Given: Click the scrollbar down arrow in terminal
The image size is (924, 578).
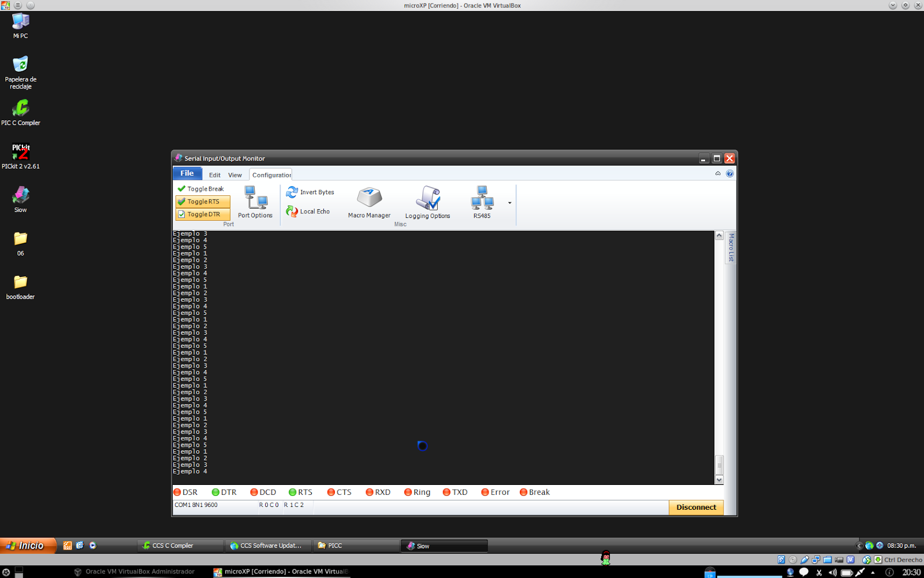Looking at the screenshot, I should coord(719,480).
